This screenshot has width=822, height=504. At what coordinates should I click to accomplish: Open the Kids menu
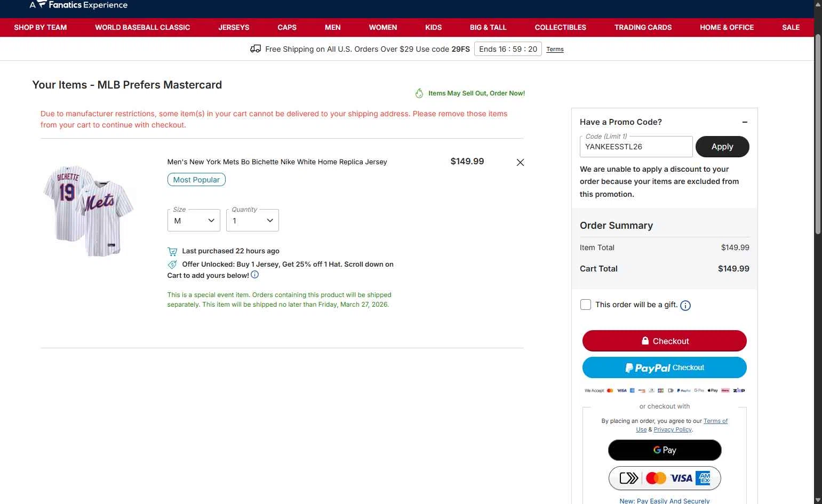pyautogui.click(x=434, y=27)
